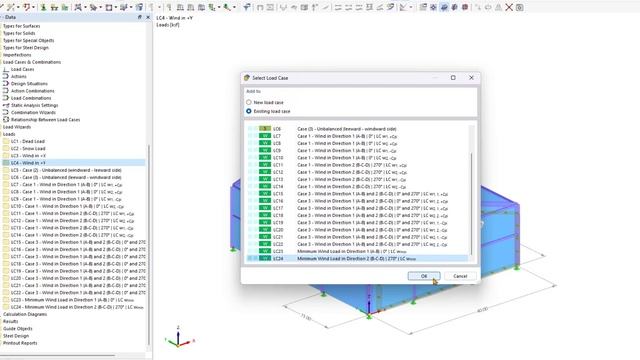Click the Action Combinations icon in navigator
640x360 pixels.
pos(6,91)
